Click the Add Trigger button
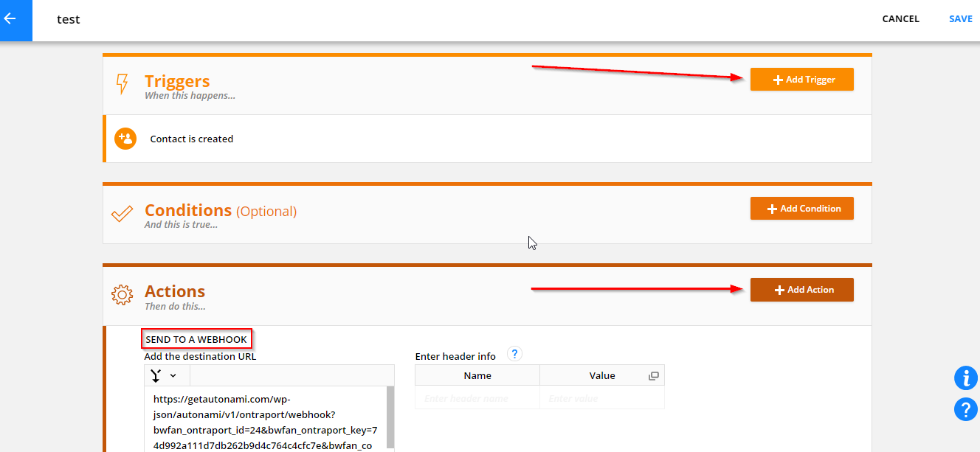This screenshot has width=980, height=452. pyautogui.click(x=802, y=80)
